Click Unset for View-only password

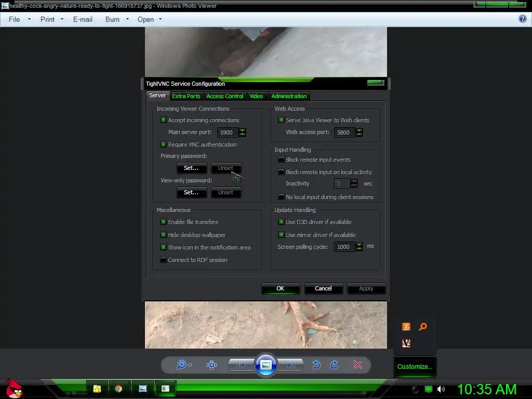tap(226, 192)
